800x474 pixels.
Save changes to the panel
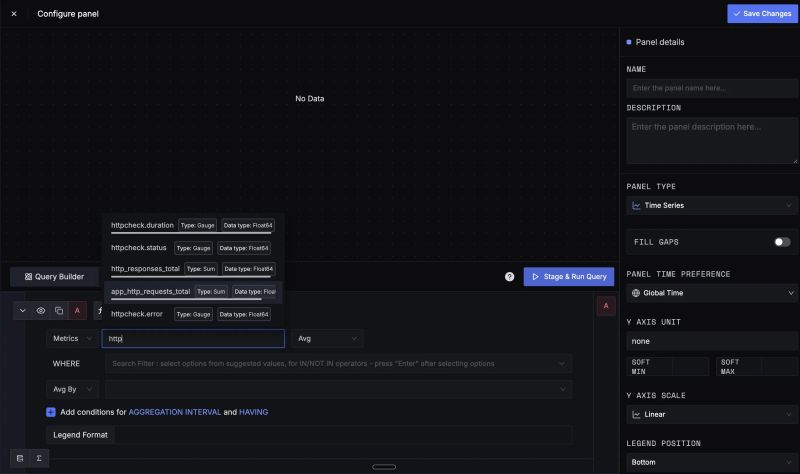tap(762, 14)
